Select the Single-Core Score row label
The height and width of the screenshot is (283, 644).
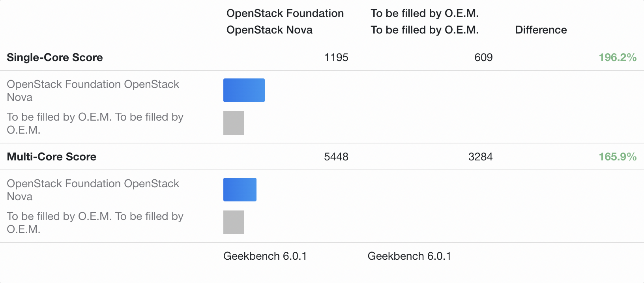point(55,58)
